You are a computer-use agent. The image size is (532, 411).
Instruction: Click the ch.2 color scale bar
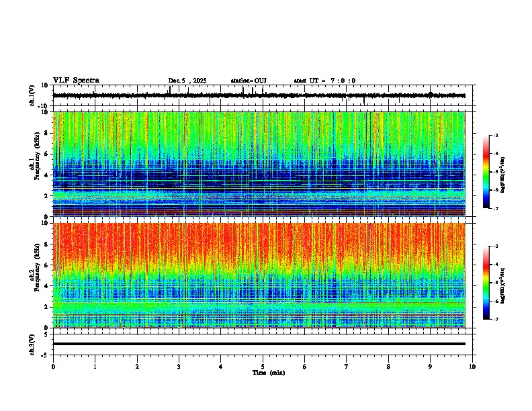coord(486,283)
